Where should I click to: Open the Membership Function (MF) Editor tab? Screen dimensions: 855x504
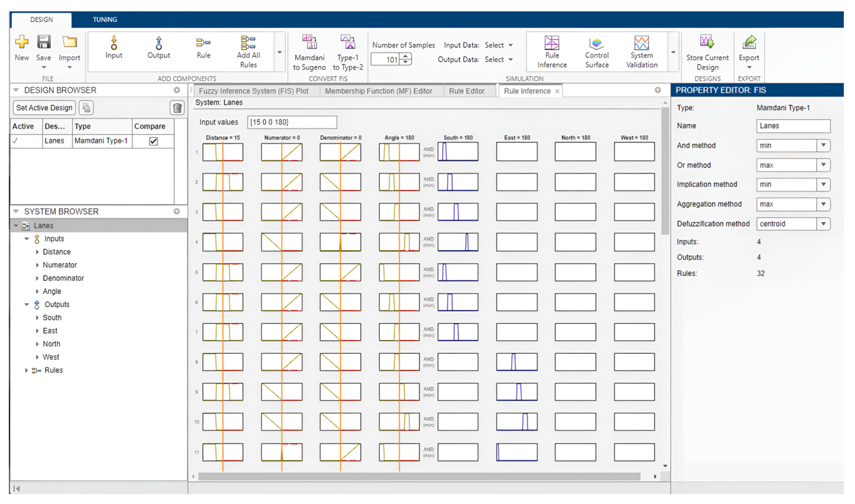pos(378,91)
